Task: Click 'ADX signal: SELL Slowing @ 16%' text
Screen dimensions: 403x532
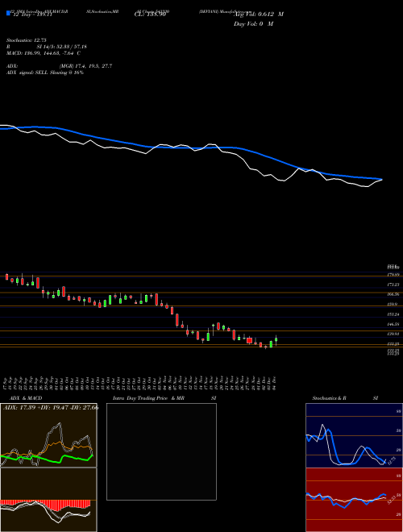Action: [45, 73]
